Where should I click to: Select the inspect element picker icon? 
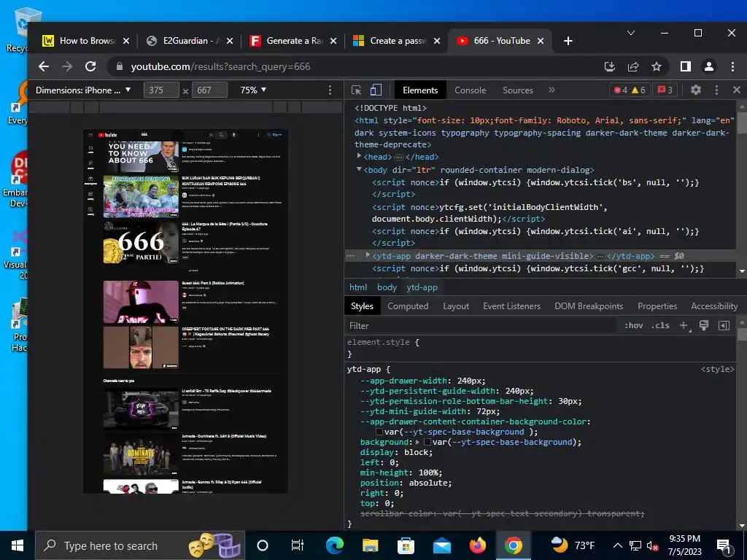point(356,90)
